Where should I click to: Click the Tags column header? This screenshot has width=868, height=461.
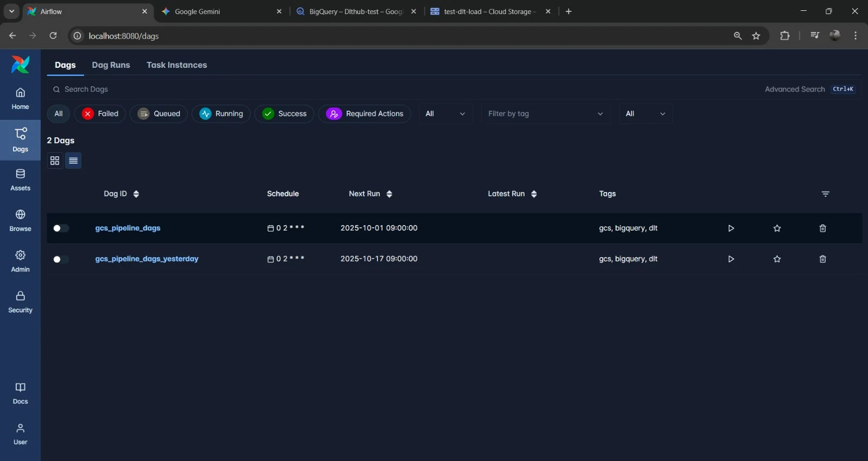tap(607, 194)
